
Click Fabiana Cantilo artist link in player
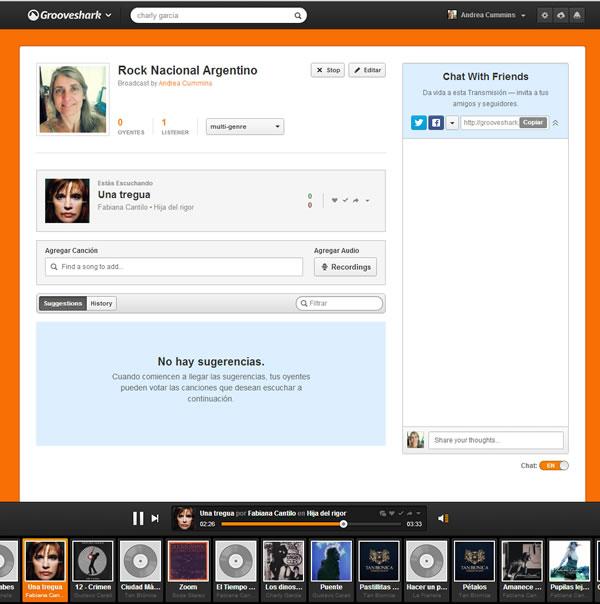[272, 513]
